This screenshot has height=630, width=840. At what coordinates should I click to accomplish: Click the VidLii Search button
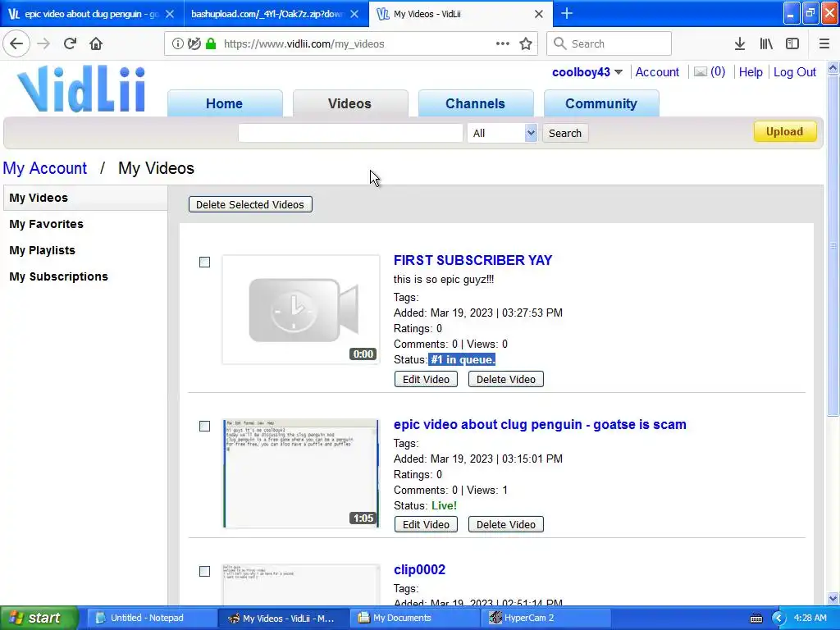[x=564, y=133]
